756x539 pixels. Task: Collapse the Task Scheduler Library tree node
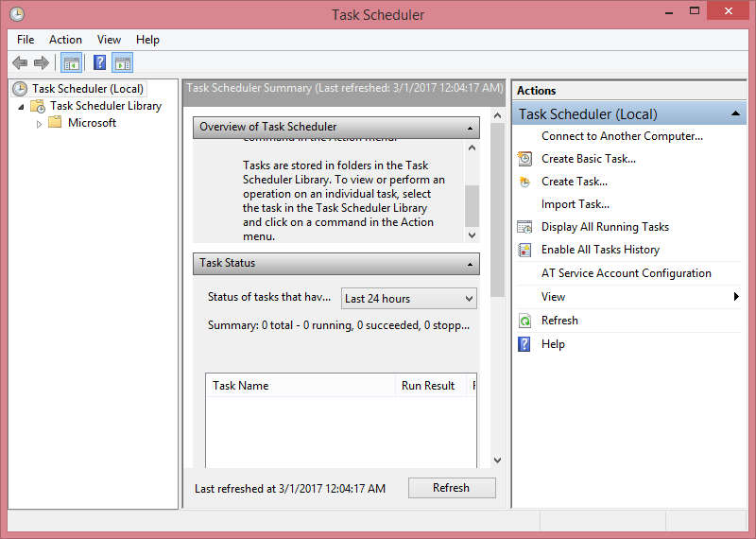tap(21, 107)
